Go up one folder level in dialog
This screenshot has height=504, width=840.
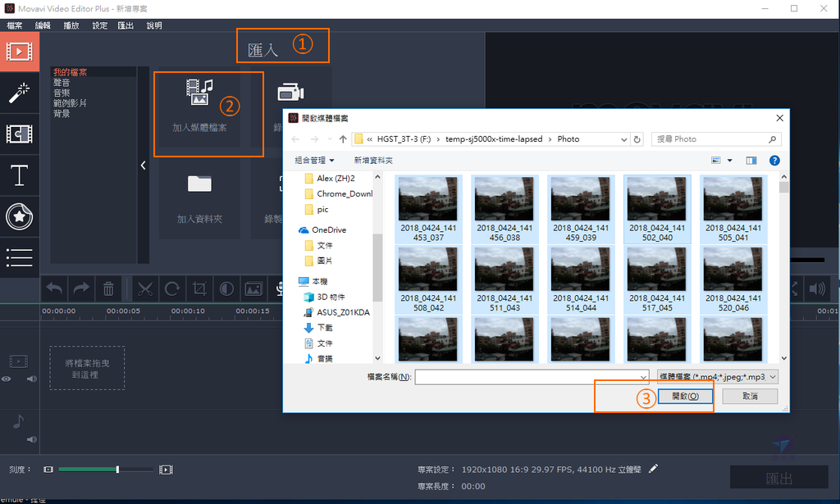[343, 139]
